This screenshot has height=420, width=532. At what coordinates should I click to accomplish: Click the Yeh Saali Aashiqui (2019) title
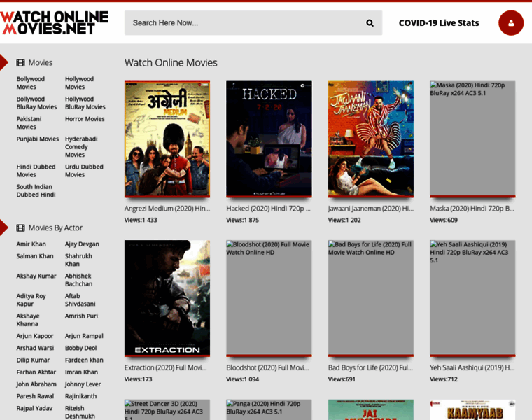[x=472, y=367]
